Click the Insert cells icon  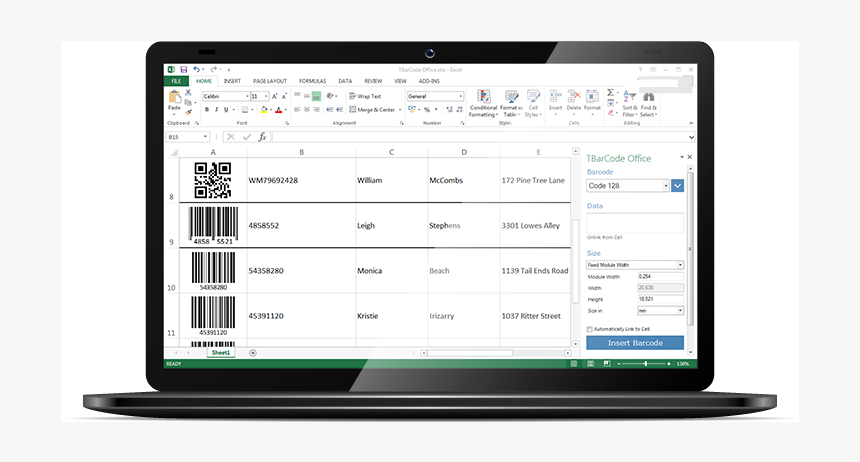[555, 97]
